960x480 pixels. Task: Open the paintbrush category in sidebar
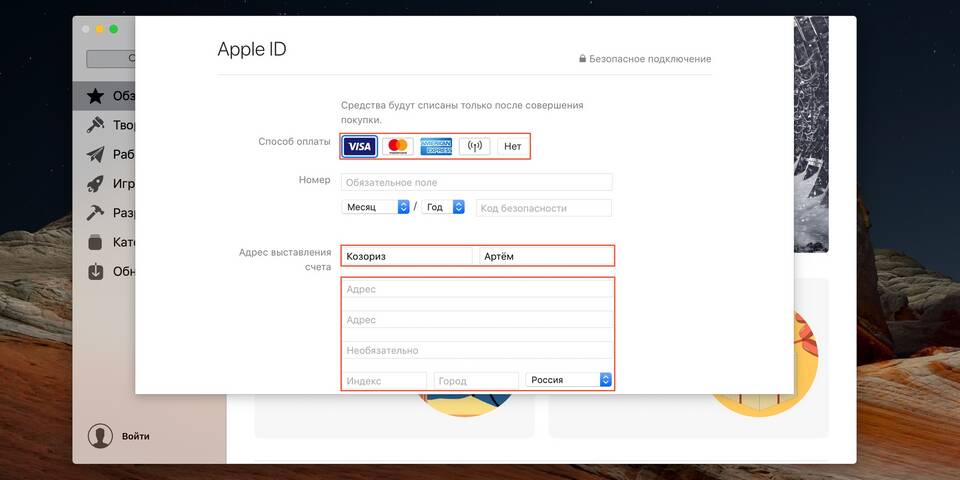point(95,125)
